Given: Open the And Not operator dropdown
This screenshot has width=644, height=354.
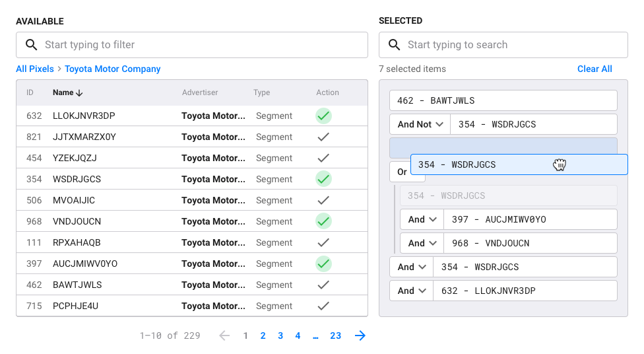Looking at the screenshot, I should point(420,124).
